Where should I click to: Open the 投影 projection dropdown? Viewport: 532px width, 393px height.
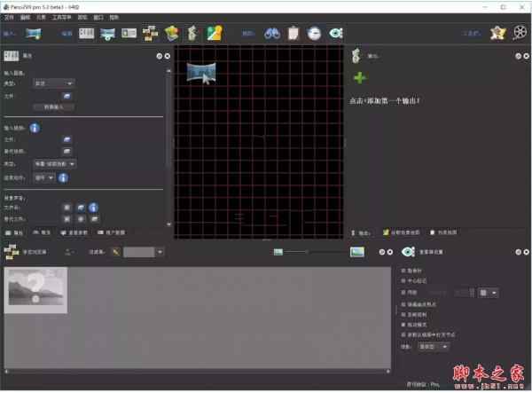coord(434,347)
